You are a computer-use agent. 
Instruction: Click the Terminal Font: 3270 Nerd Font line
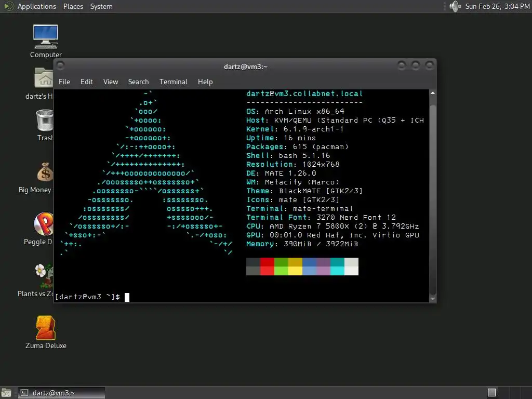point(321,217)
